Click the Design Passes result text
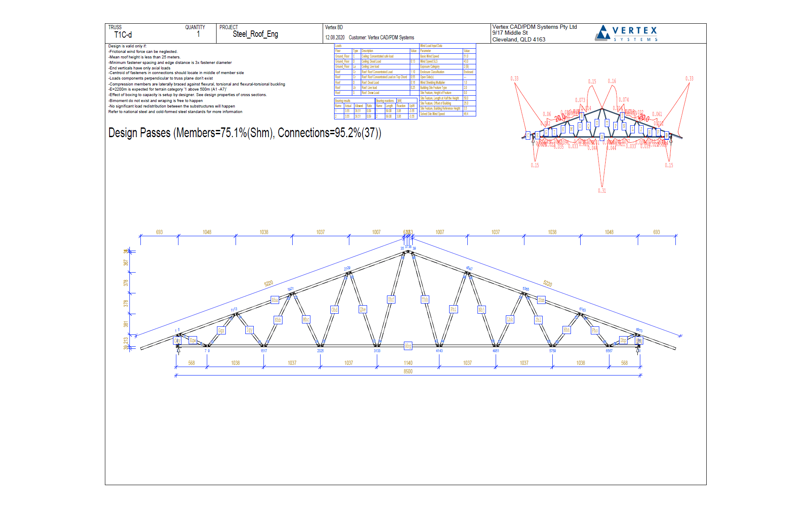 [x=244, y=133]
